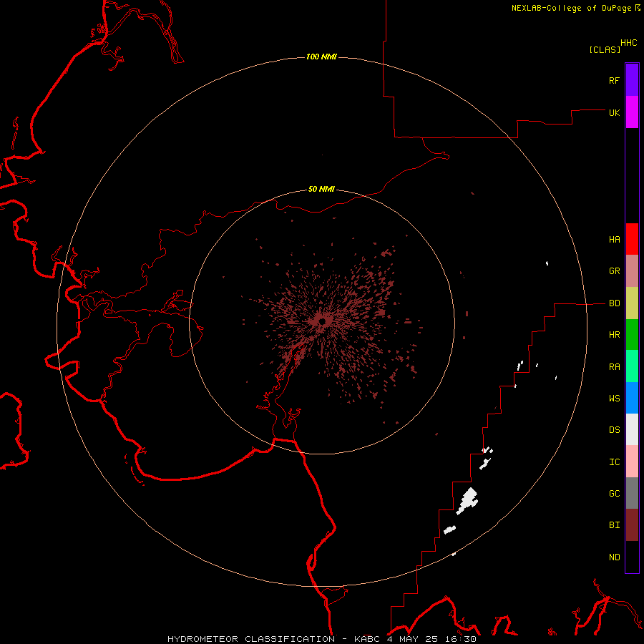Click the HHC product label
Image resolution: width=644 pixels, height=644 pixels.
(628, 43)
